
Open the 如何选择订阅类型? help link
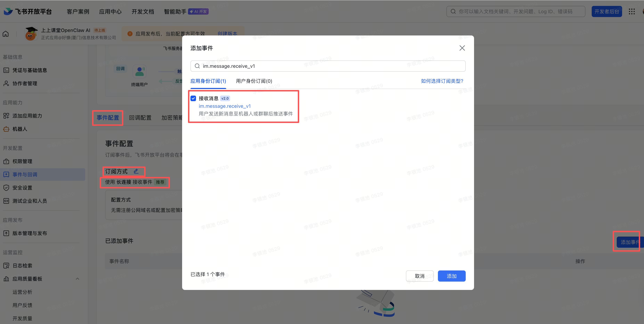point(442,81)
